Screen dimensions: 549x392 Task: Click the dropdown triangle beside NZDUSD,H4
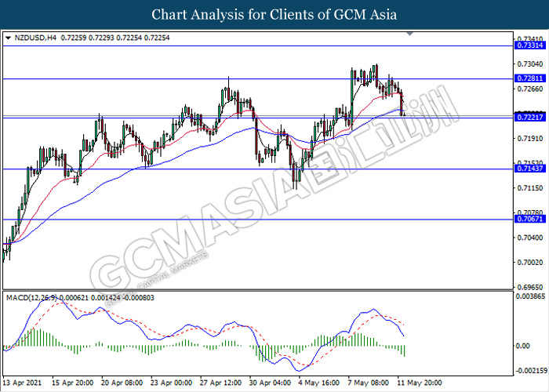coord(9,38)
